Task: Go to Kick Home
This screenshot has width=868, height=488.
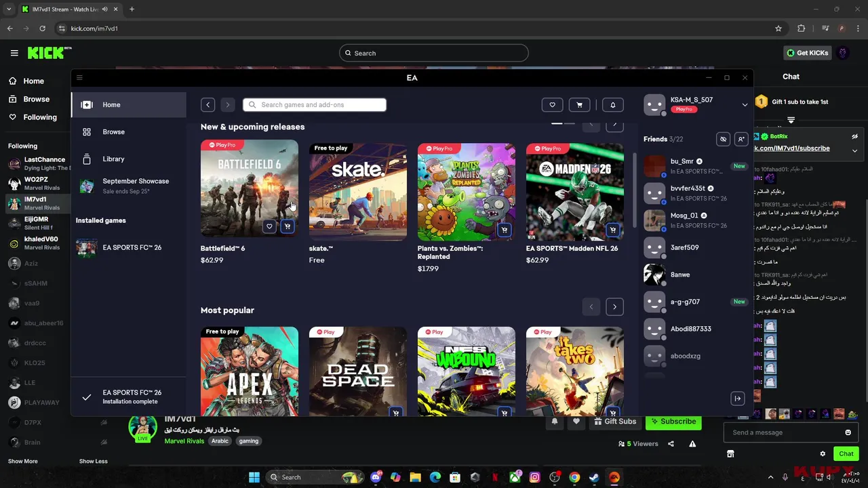Action: [26, 81]
